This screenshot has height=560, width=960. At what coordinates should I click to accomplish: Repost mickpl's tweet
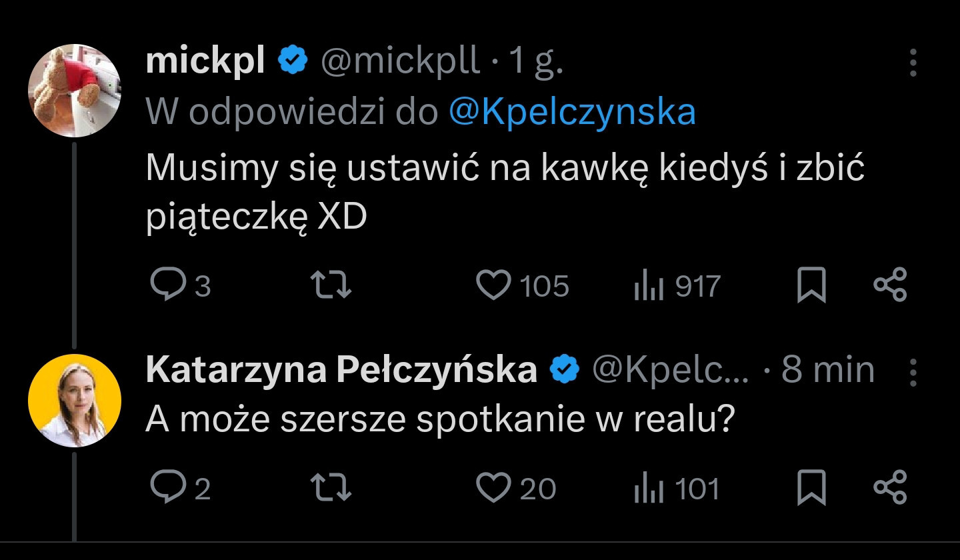332,285
